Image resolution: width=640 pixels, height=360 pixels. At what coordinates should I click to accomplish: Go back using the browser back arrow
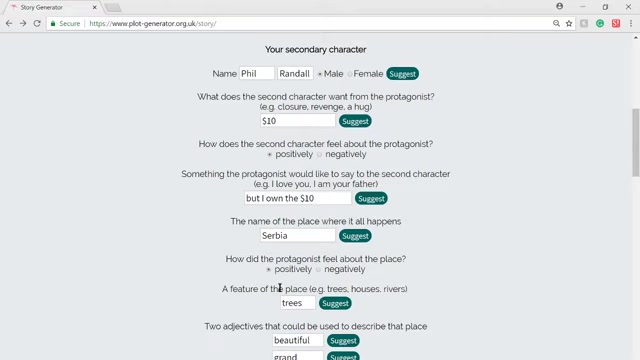pos(9,24)
